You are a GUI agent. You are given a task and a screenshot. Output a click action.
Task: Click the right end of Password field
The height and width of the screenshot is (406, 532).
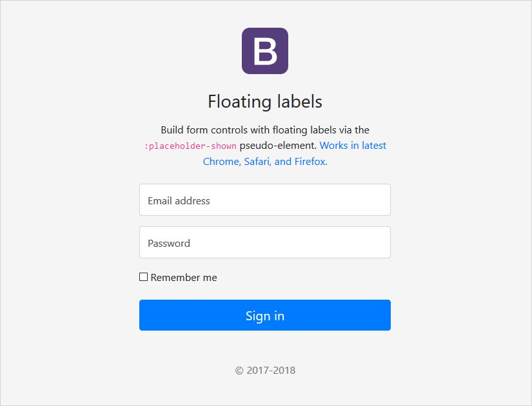click(380, 243)
